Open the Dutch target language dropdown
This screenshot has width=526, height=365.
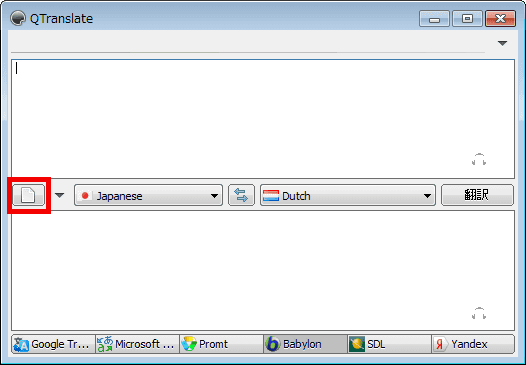click(x=348, y=195)
